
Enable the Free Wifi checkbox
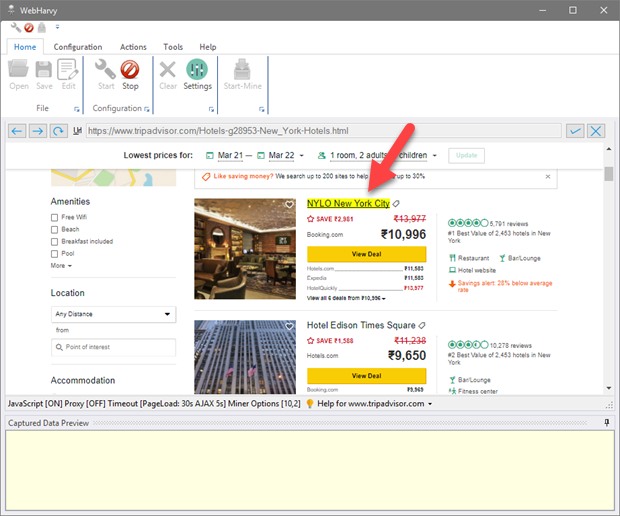55,217
